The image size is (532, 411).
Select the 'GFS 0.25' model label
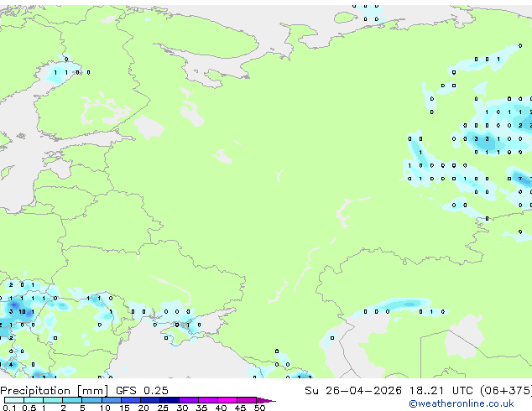coord(142,391)
